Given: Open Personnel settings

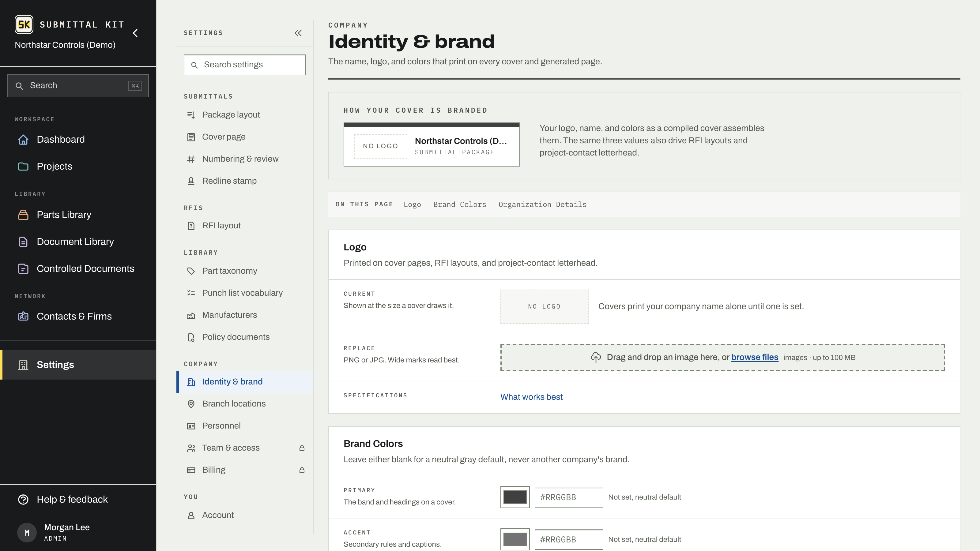Looking at the screenshot, I should 245,426.
